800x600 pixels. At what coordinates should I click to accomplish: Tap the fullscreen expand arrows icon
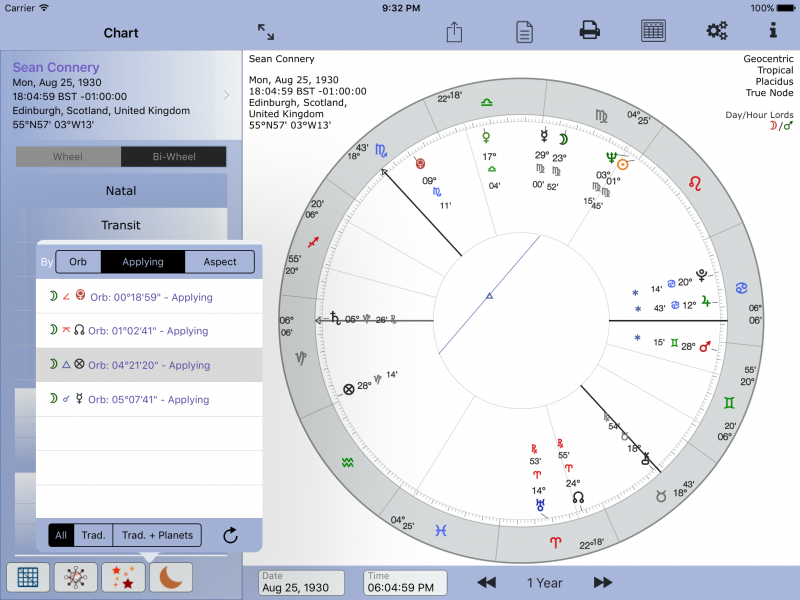point(266,32)
